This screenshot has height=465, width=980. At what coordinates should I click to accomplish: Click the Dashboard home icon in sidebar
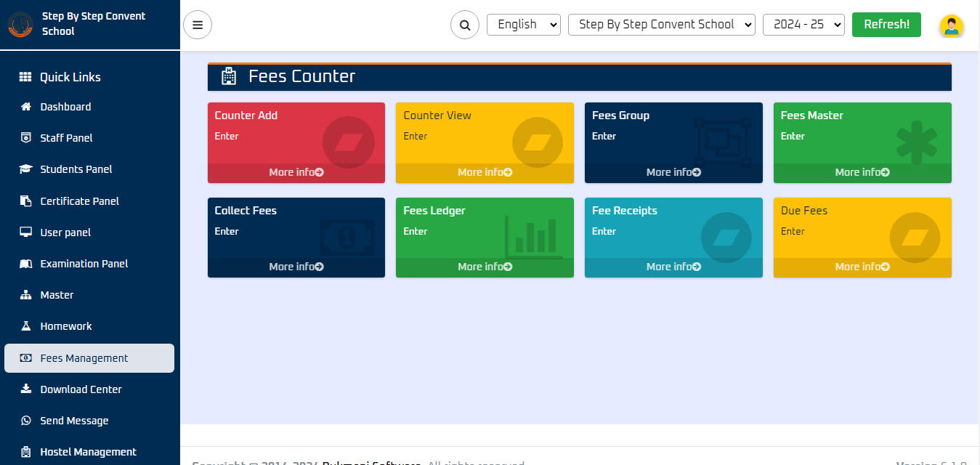tap(26, 107)
